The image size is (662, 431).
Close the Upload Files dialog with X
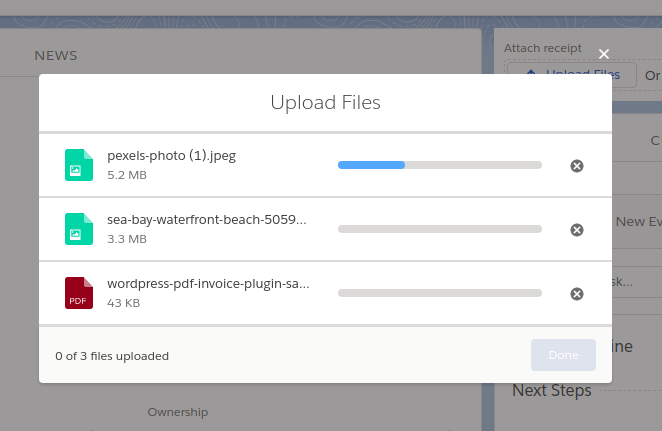604,54
